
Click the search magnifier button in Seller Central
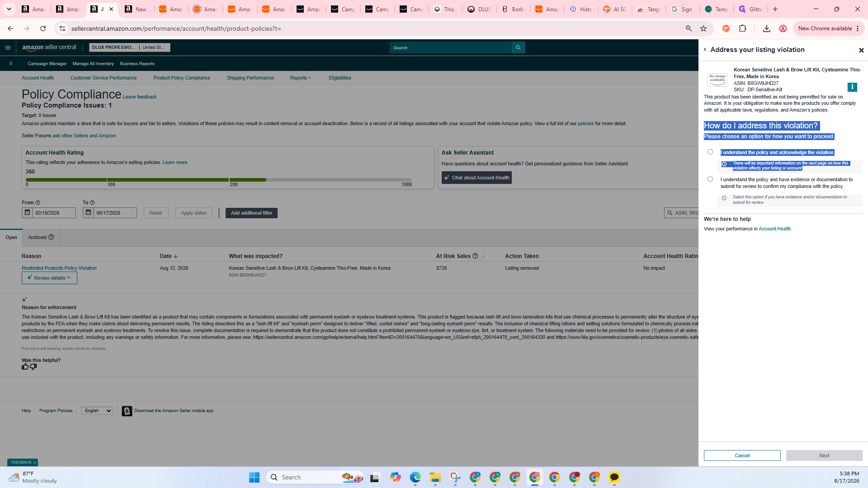(x=518, y=47)
